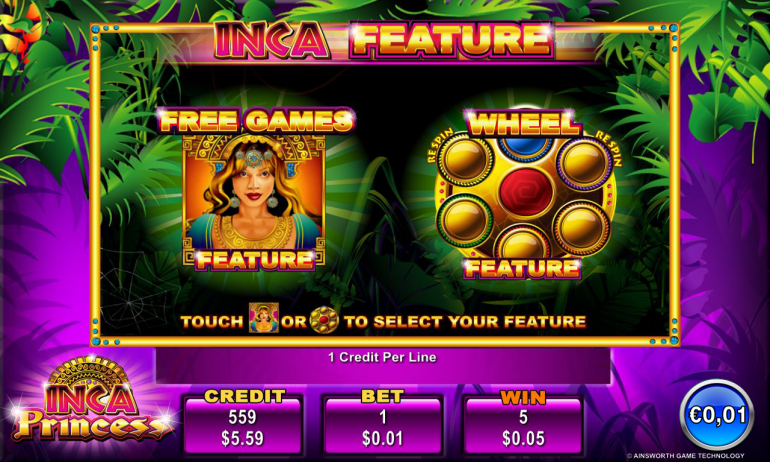
Task: Click the 1 Credit Per Line message bar
Action: (383, 365)
